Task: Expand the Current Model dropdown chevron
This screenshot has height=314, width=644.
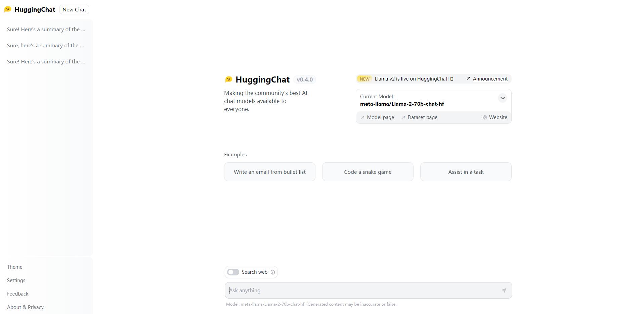Action: [502, 98]
